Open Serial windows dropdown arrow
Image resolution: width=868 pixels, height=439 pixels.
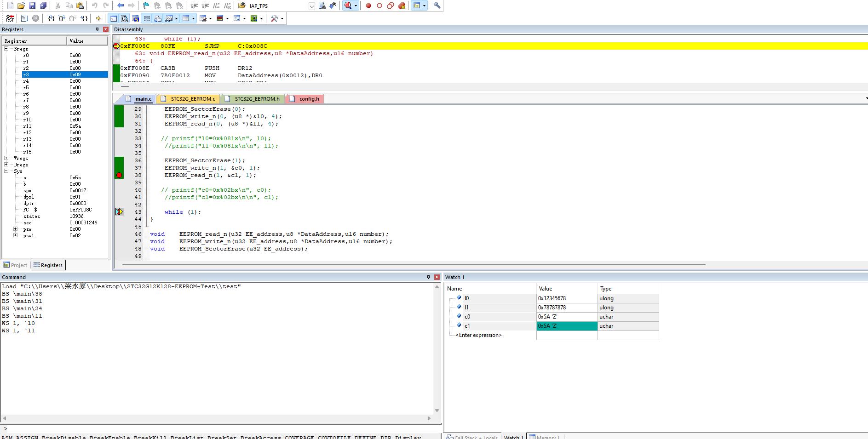coord(210,18)
